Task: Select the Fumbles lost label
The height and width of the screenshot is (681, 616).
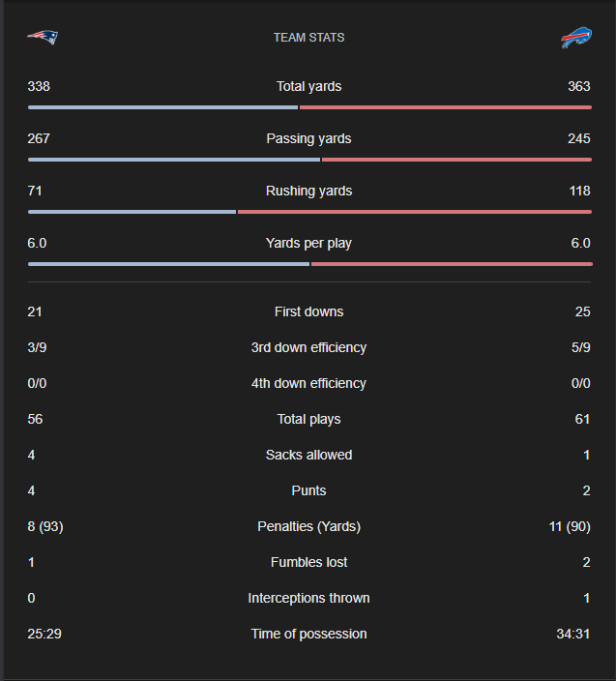Action: click(x=308, y=562)
